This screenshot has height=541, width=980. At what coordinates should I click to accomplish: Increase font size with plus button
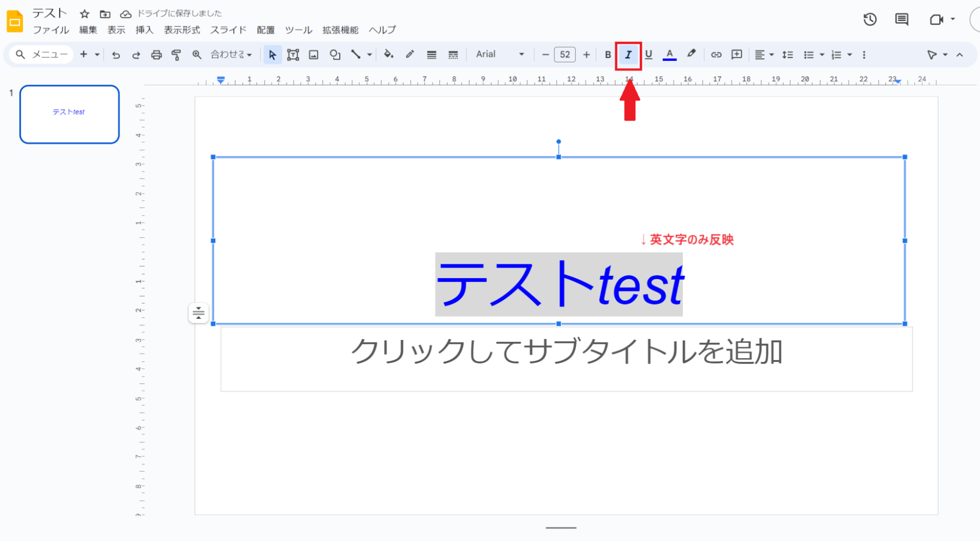586,55
